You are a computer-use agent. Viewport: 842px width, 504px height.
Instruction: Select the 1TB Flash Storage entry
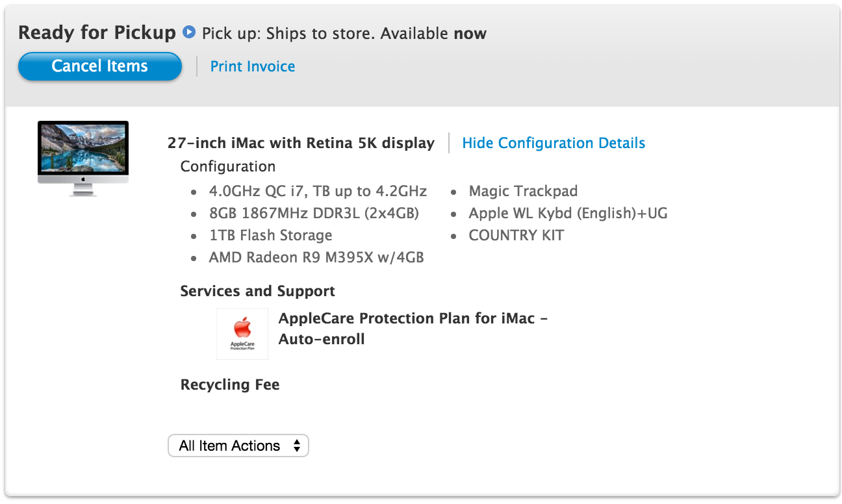270,235
